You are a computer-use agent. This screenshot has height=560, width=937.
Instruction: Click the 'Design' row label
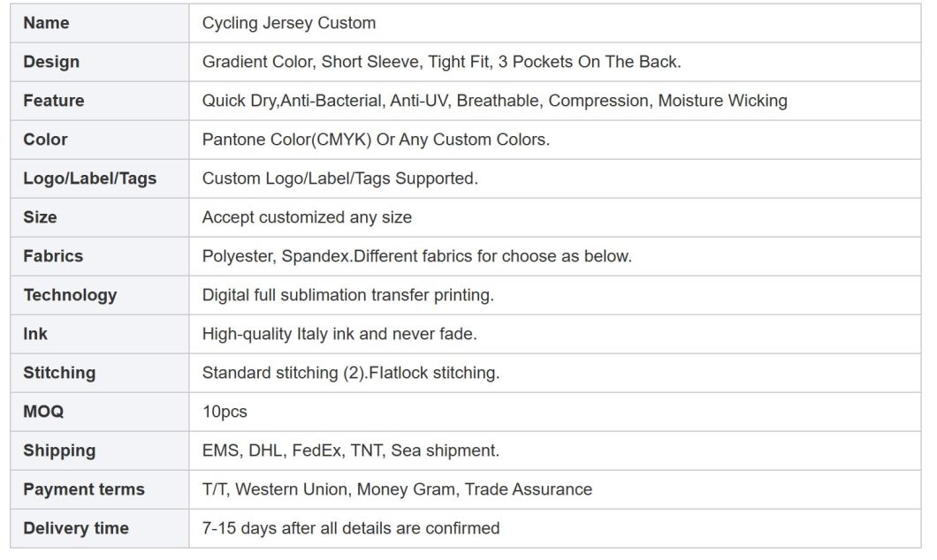coord(51,62)
